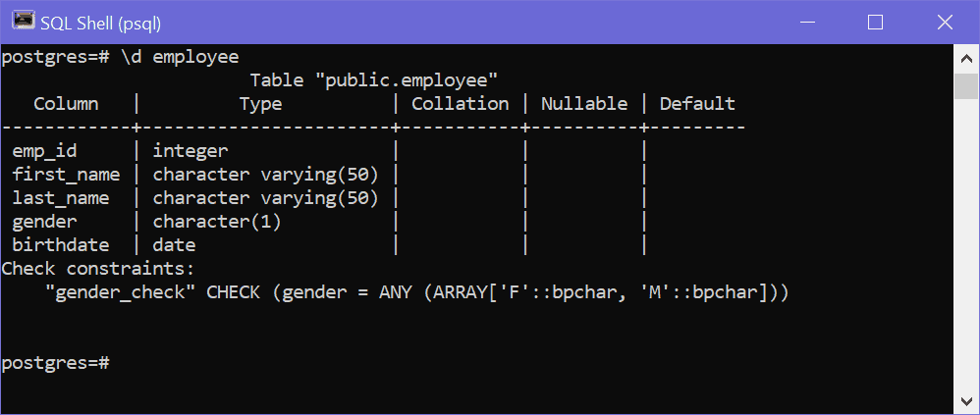
Task: Click the Check constraints: label
Action: pyautogui.click(x=98, y=269)
